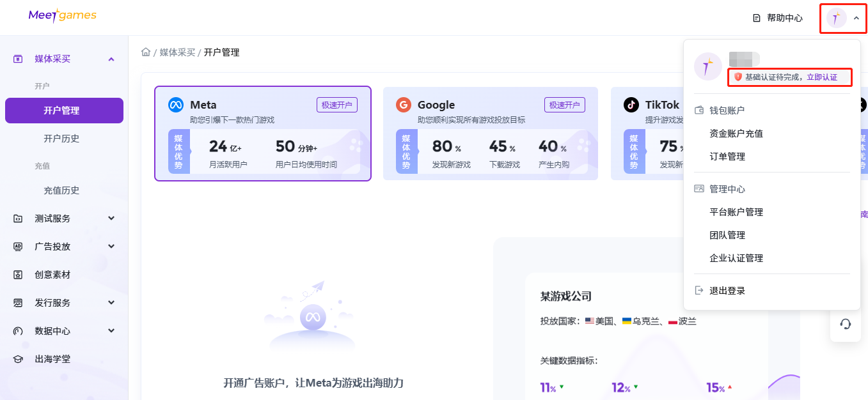Click the Google logo icon on card
868x400 pixels.
[x=403, y=105]
